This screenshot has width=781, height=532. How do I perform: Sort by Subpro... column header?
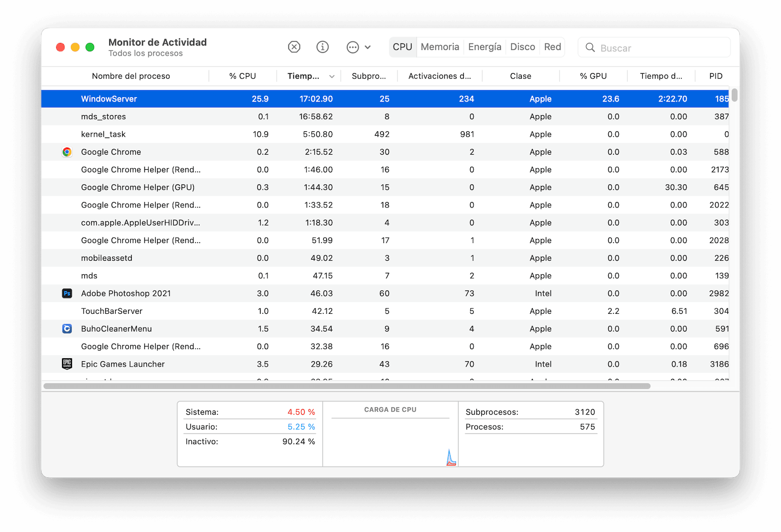369,76
